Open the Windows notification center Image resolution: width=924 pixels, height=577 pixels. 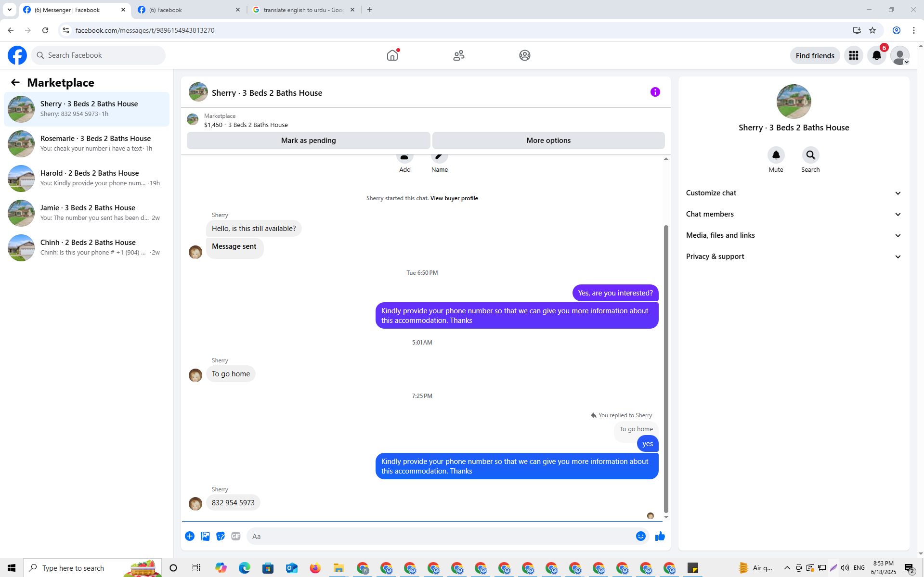coord(910,568)
